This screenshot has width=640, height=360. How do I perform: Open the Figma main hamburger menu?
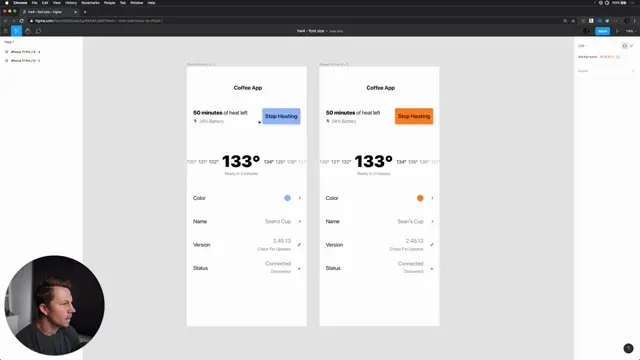[x=6, y=31]
